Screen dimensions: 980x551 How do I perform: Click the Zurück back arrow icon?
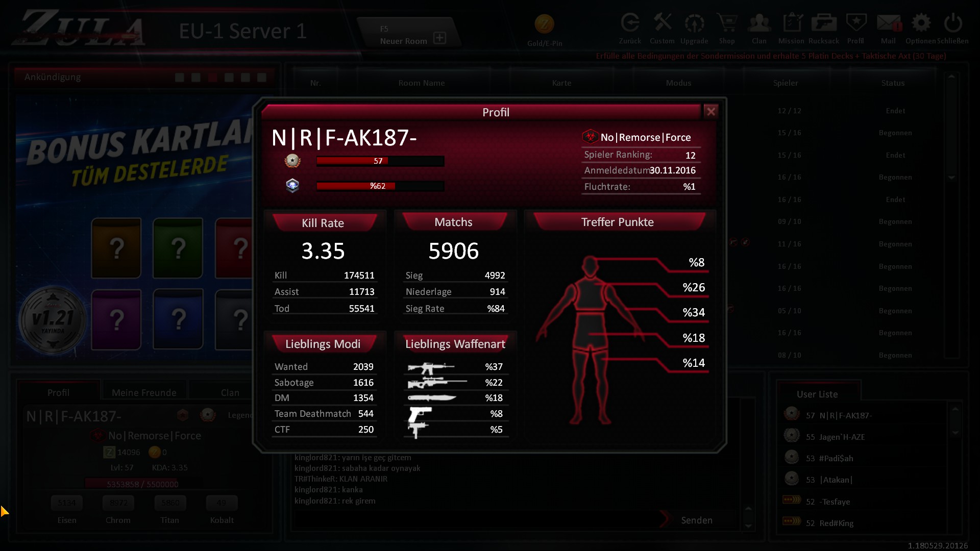pos(630,23)
